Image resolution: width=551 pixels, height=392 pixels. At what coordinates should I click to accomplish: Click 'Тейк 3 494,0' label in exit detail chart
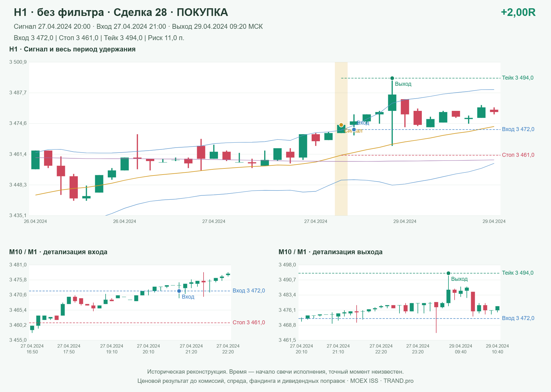(518, 273)
